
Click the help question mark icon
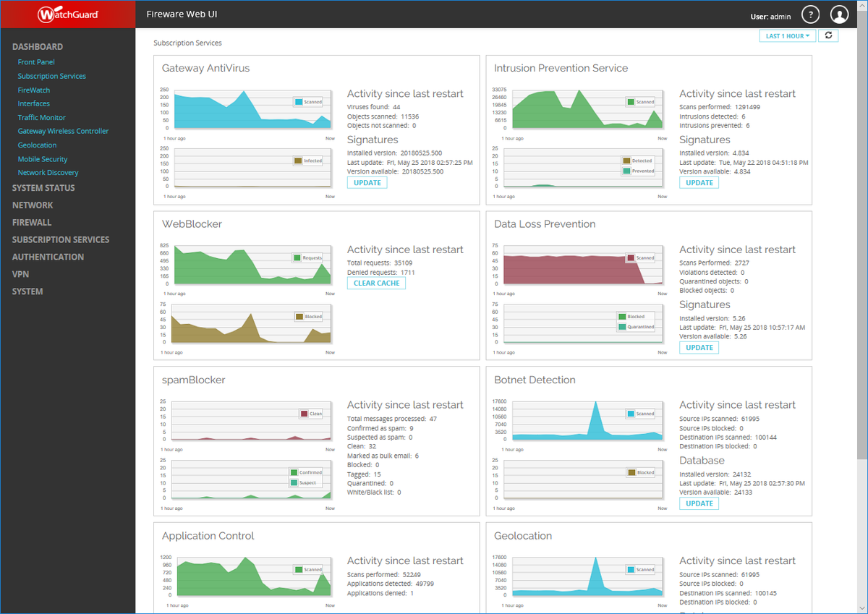810,14
